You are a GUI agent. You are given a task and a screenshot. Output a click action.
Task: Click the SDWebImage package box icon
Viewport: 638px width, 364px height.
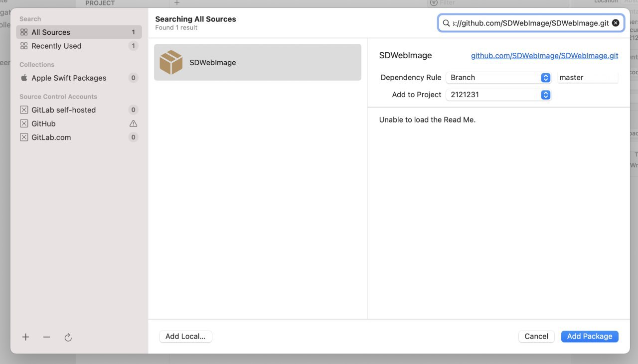(x=171, y=62)
